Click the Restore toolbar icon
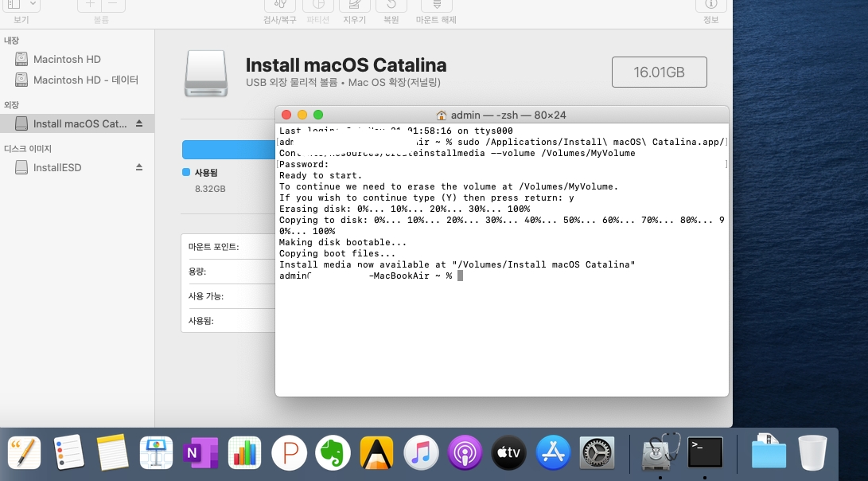The image size is (868, 481). pos(391,5)
